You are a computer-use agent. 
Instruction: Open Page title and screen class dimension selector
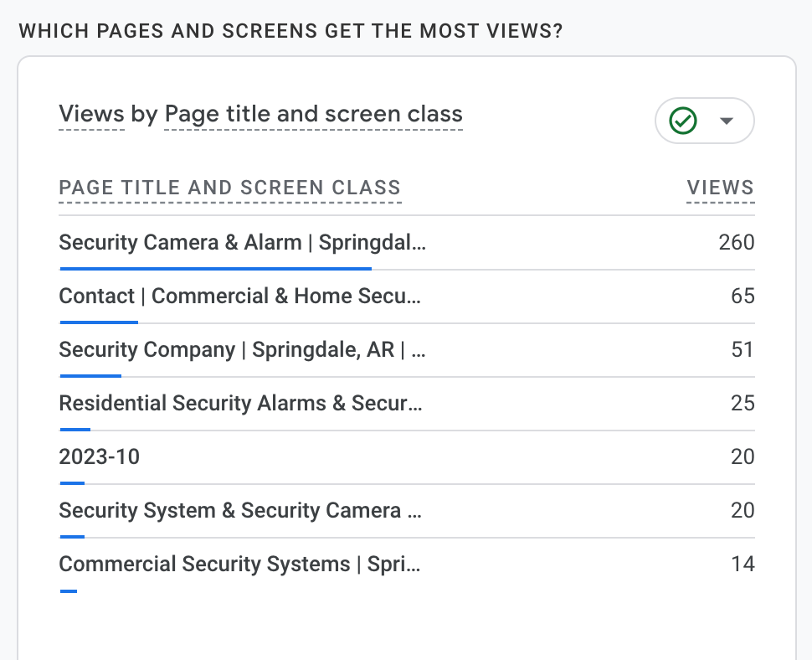(x=313, y=114)
